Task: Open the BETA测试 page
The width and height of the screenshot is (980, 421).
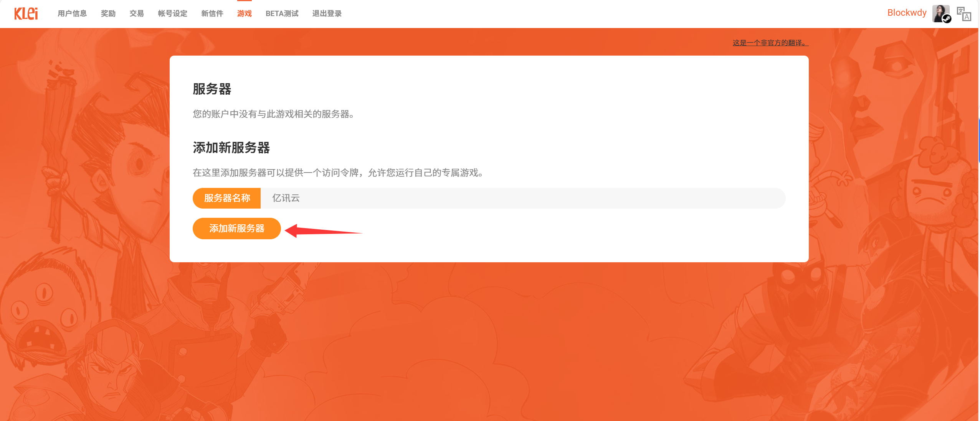Action: [x=282, y=13]
